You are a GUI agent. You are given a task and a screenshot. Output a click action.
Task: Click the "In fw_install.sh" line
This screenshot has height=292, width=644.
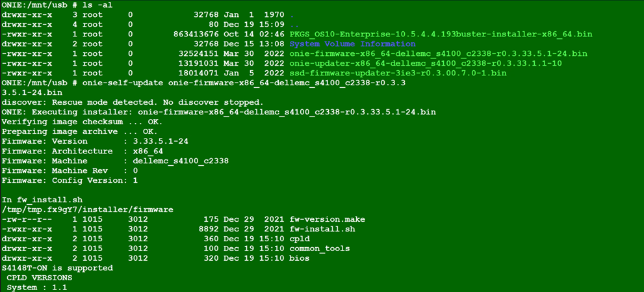click(x=42, y=200)
